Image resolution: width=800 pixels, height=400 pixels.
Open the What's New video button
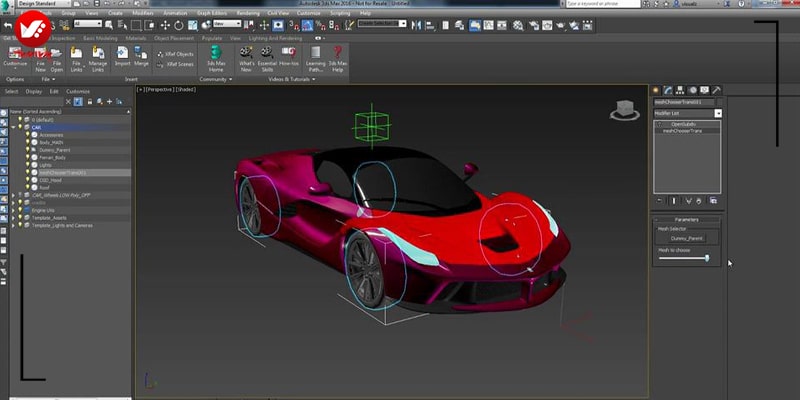(x=246, y=60)
